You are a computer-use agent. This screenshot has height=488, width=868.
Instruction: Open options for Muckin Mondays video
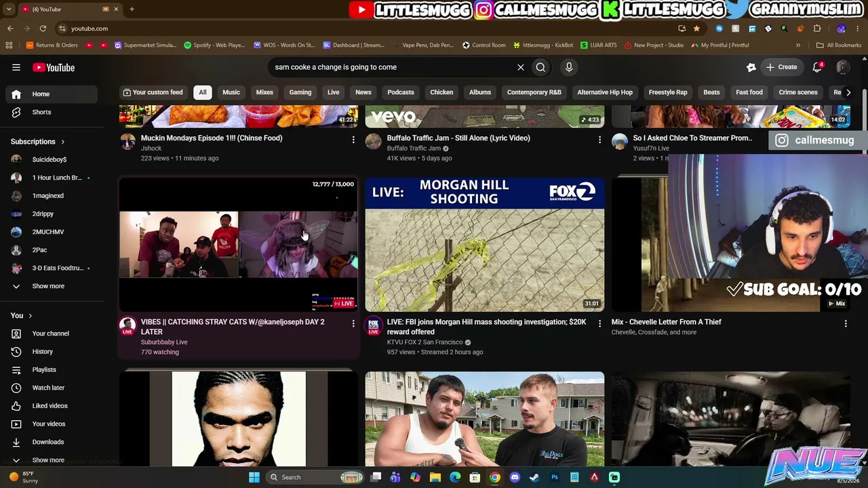click(x=353, y=140)
